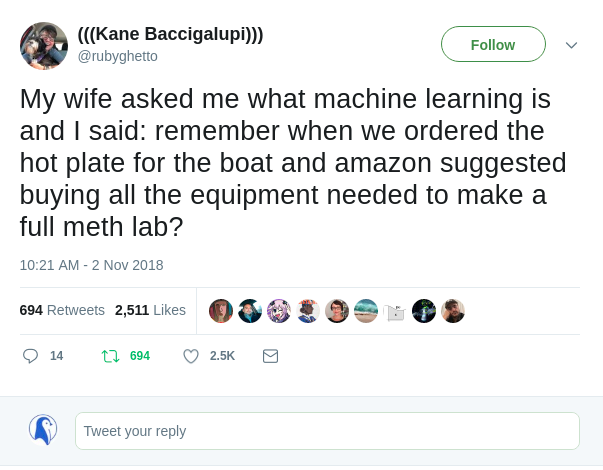
Task: Send tweet via Direct Message envelope icon
Action: point(270,356)
